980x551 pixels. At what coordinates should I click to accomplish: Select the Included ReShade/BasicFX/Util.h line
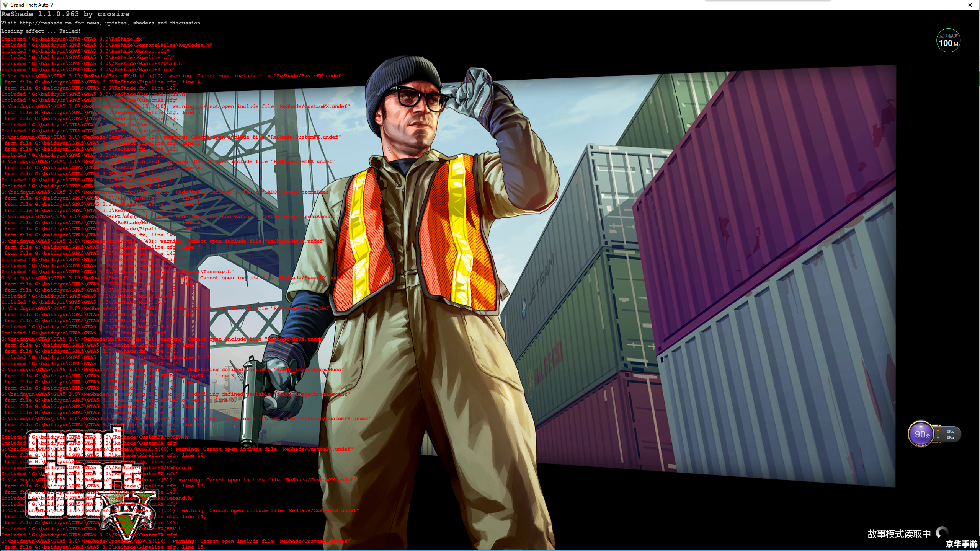(x=93, y=64)
